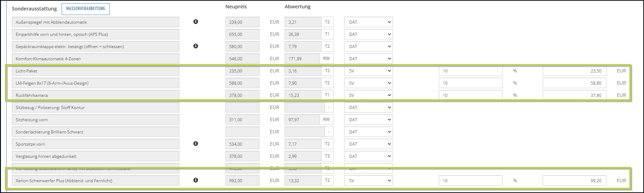Click info icon next to Gepäckraumklappe row
Image resolution: width=644 pixels, height=193 pixels.
[x=196, y=46]
